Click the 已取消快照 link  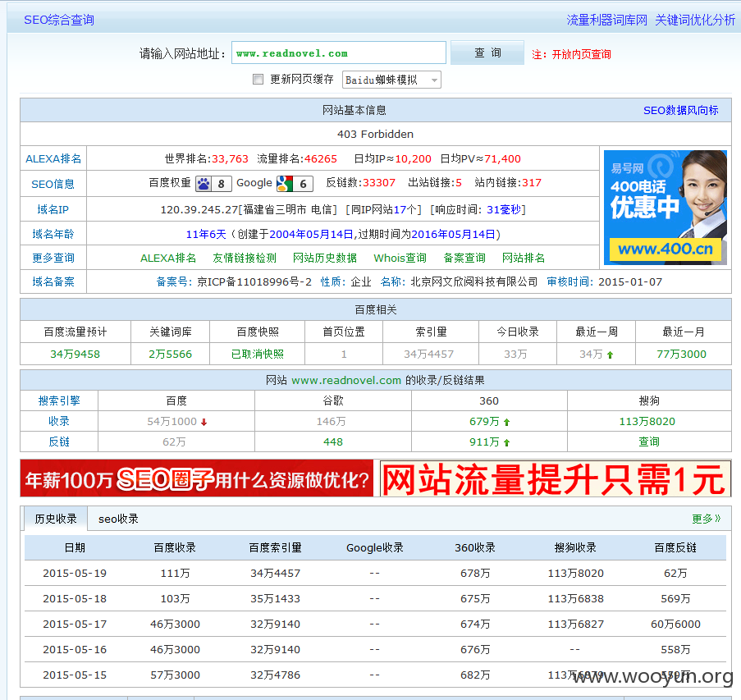click(x=258, y=355)
